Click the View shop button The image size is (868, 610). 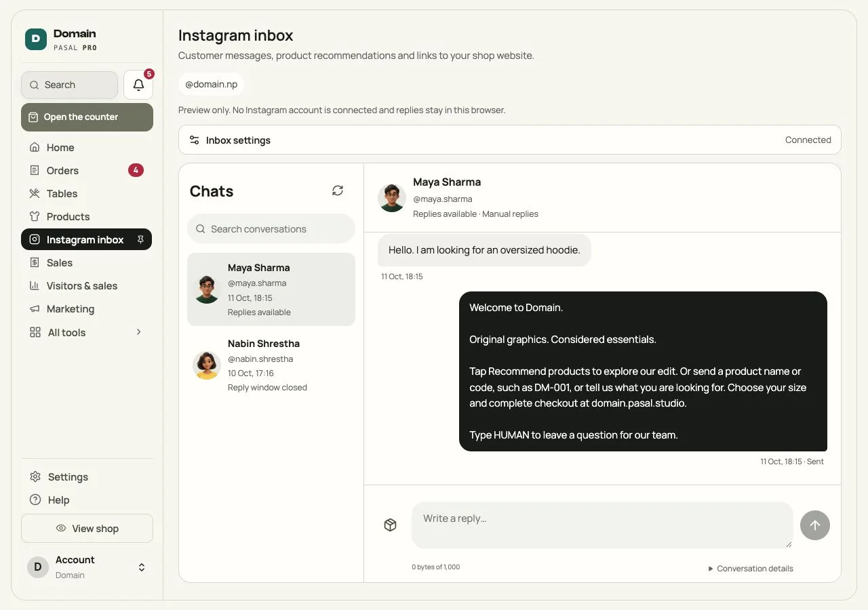(x=87, y=529)
